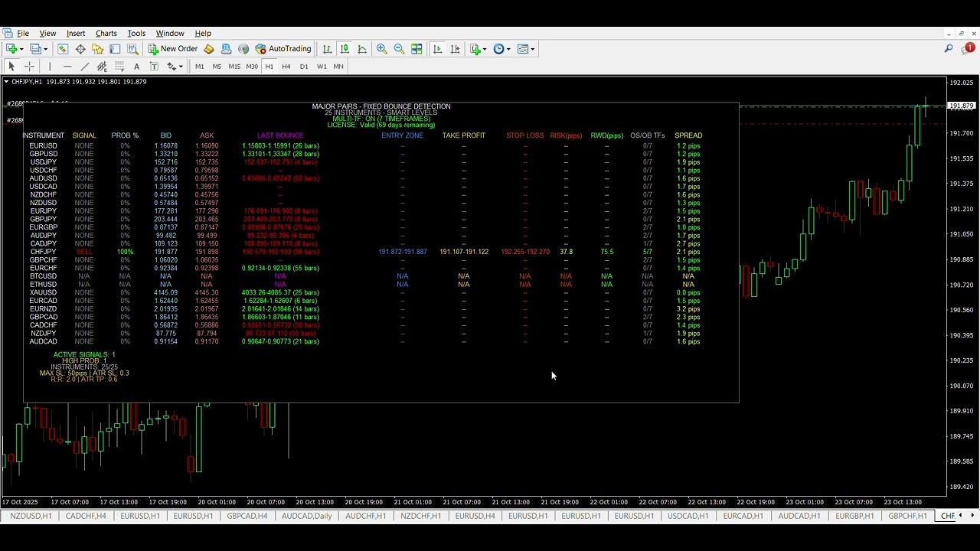Open the Charts menu

pos(106,34)
